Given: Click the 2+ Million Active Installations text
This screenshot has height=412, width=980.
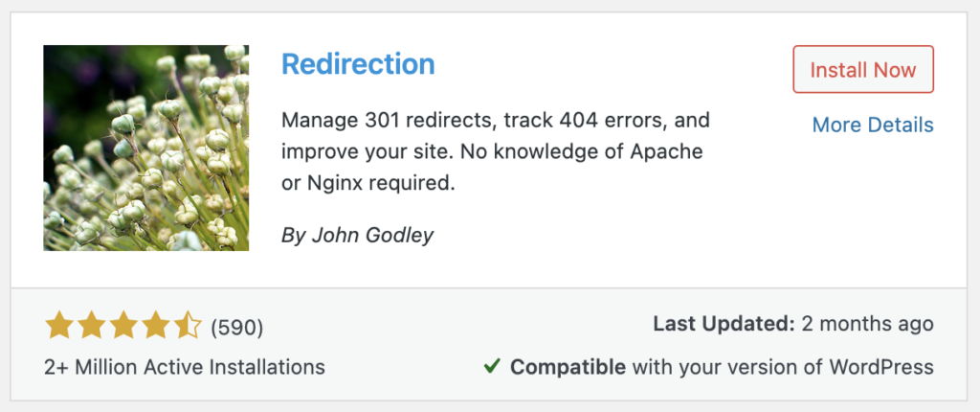Looking at the screenshot, I should [185, 367].
